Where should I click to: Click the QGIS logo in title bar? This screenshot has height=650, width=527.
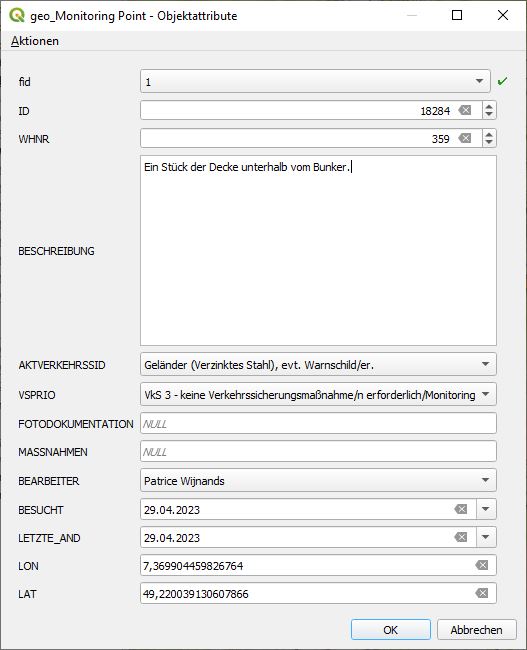point(17,15)
